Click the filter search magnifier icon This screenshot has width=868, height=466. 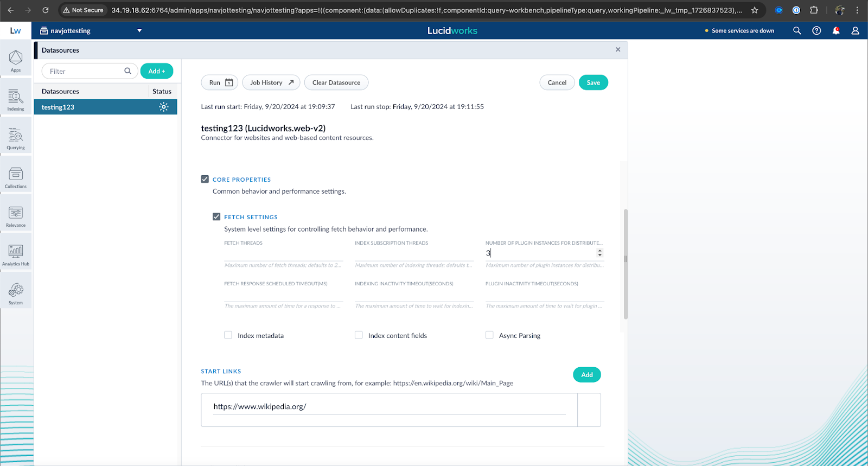(x=127, y=71)
